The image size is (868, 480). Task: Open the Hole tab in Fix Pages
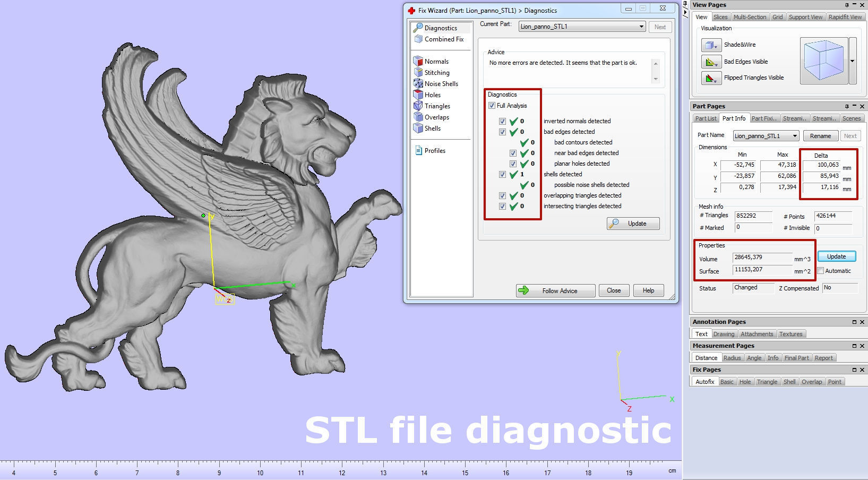click(745, 382)
